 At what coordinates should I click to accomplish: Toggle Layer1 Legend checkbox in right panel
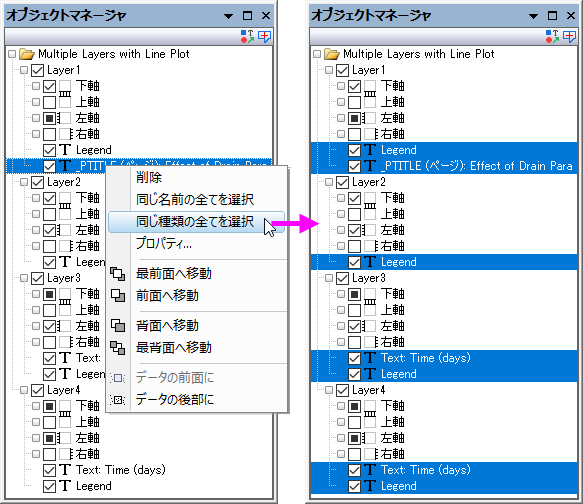pos(355,150)
